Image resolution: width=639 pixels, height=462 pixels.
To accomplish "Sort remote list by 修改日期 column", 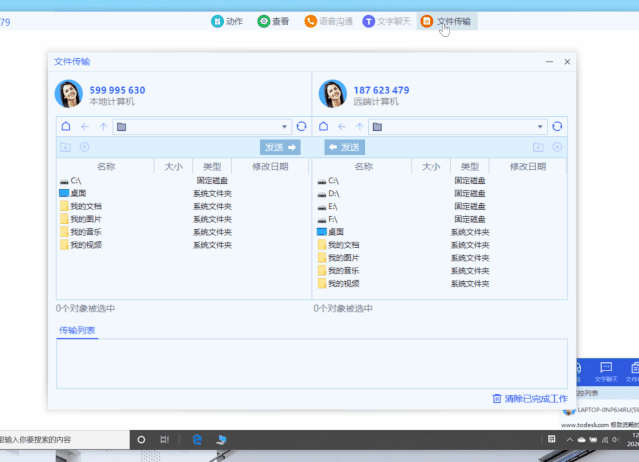I will tap(528, 166).
